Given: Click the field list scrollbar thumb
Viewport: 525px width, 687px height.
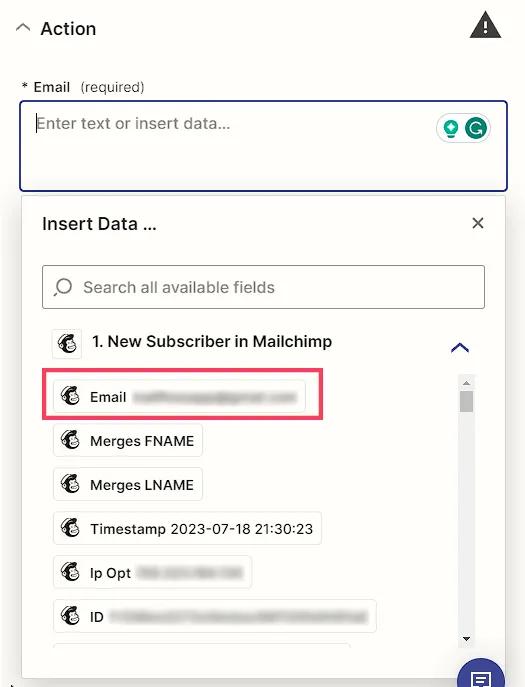Looking at the screenshot, I should 466,401.
